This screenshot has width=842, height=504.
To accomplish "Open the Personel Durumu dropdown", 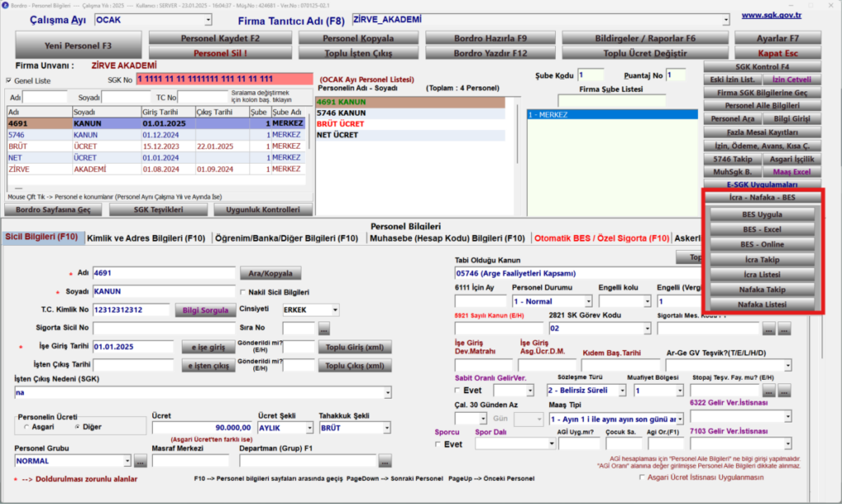I will pyautogui.click(x=589, y=302).
